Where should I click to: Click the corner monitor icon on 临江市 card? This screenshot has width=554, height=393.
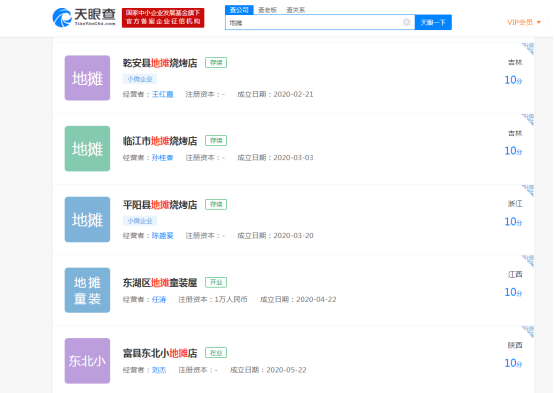click(x=528, y=119)
